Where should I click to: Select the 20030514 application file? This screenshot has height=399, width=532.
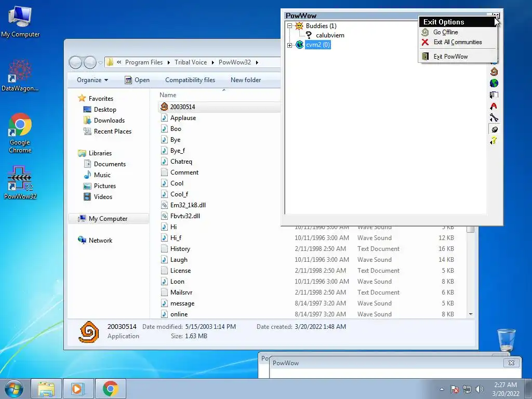tap(182, 107)
